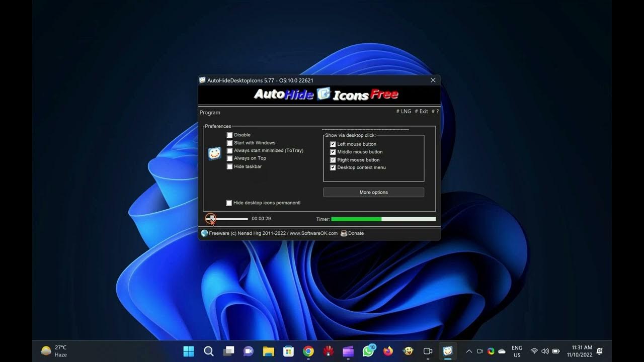
Task: Toggle Always start minimized (ToTray)
Action: coord(229,150)
